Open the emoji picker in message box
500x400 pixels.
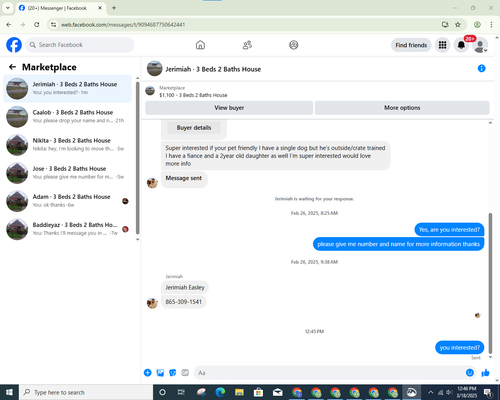coord(470,373)
